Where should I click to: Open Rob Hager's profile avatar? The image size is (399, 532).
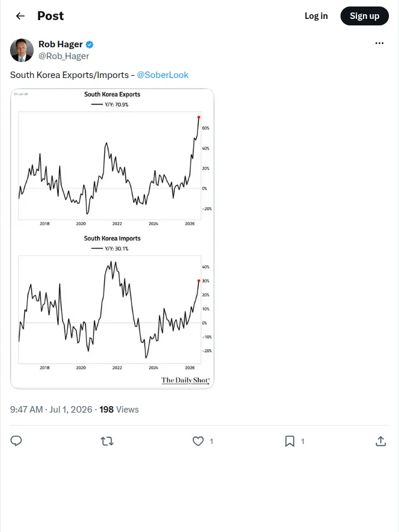22,50
